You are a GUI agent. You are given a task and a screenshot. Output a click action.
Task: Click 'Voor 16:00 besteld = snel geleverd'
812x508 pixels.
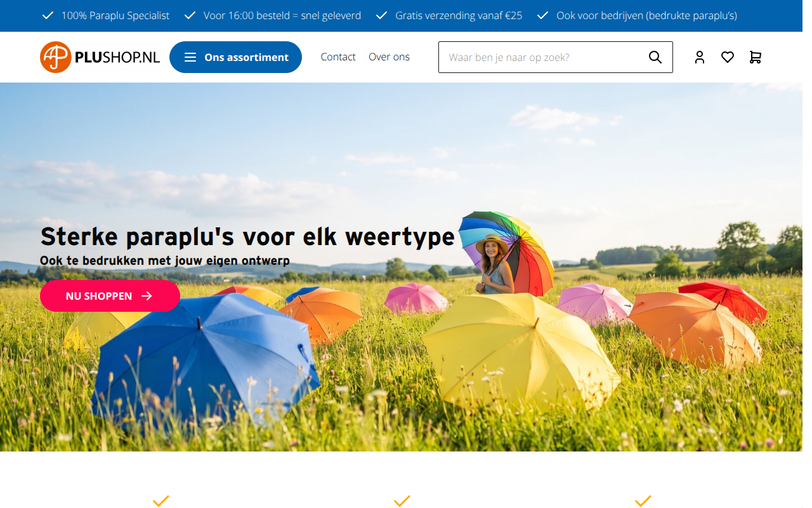tap(282, 16)
